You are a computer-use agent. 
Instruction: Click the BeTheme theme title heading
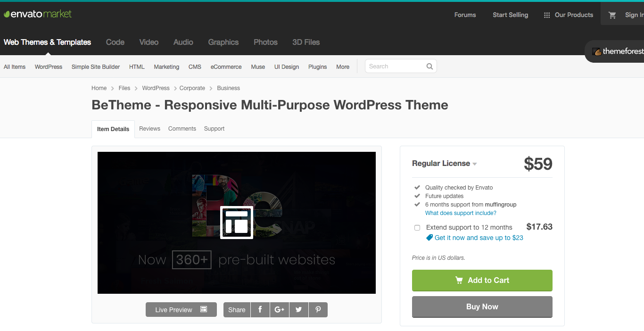[270, 105]
